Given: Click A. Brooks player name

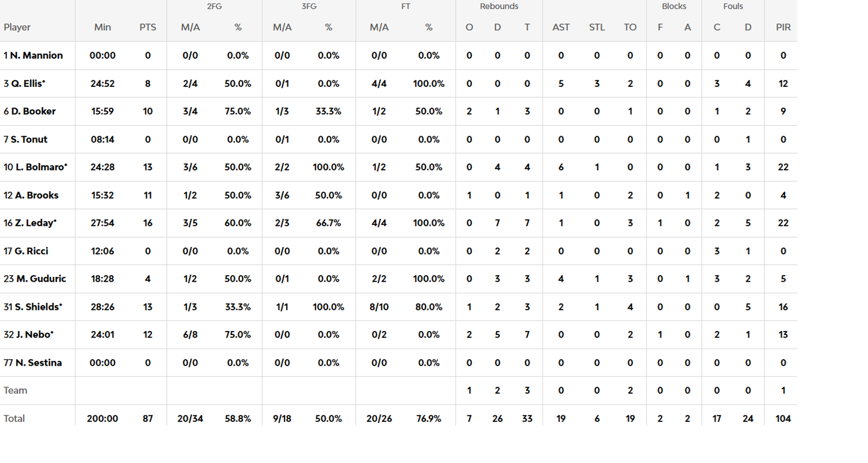Looking at the screenshot, I should click(x=36, y=195).
